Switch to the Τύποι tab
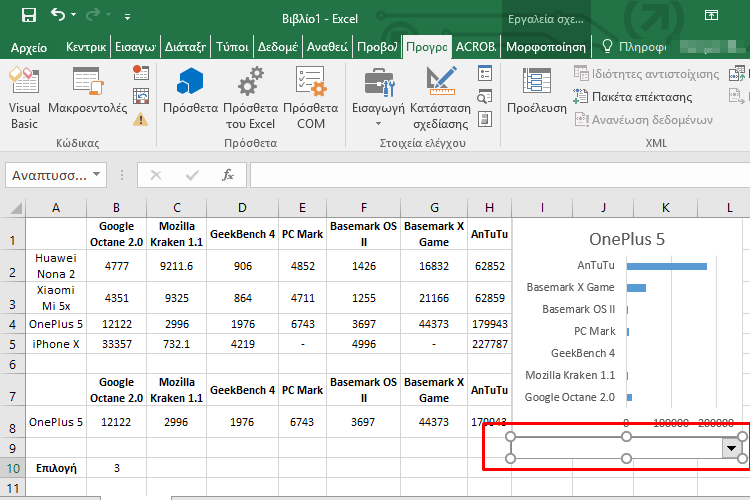The width and height of the screenshot is (750, 500). [232, 47]
